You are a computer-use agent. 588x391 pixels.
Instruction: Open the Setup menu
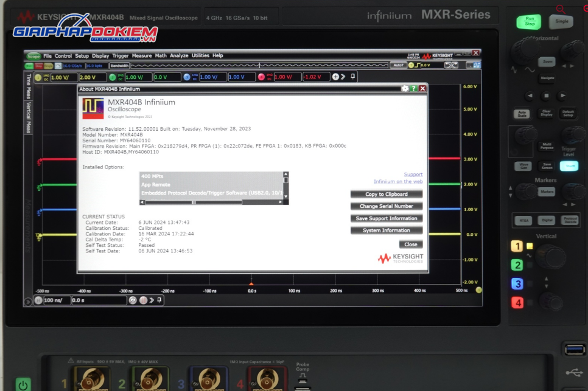coord(82,56)
